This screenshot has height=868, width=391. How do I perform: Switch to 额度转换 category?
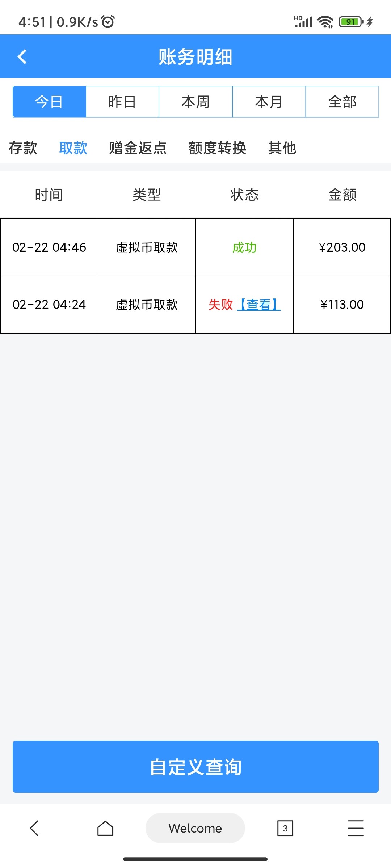point(217,148)
